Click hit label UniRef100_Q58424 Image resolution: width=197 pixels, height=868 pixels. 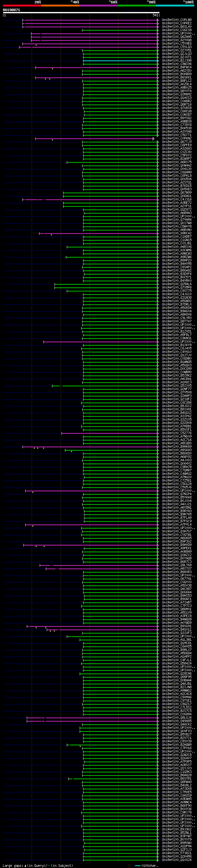click(x=176, y=663)
